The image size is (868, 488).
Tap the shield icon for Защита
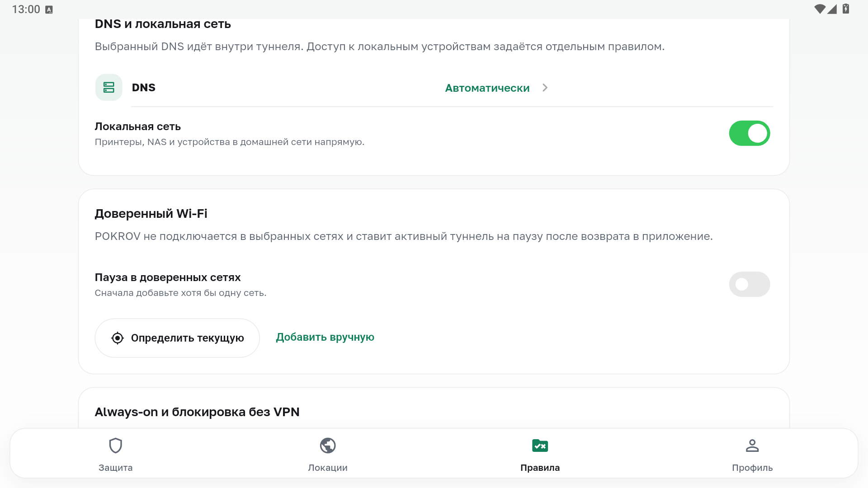pyautogui.click(x=116, y=446)
